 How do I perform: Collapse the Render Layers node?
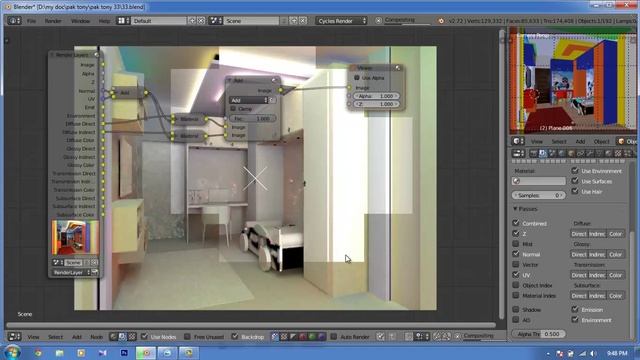coord(53,55)
